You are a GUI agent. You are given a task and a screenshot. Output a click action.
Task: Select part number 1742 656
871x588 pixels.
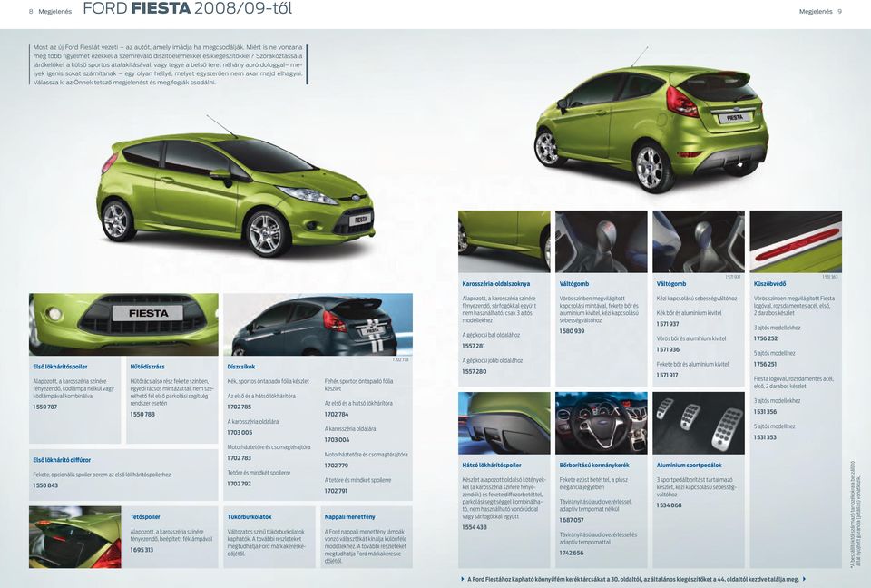(572, 553)
